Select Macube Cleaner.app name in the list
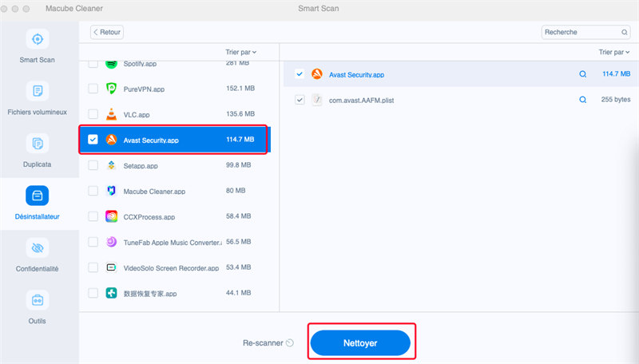Viewport: 639px width, 364px height. 154,192
